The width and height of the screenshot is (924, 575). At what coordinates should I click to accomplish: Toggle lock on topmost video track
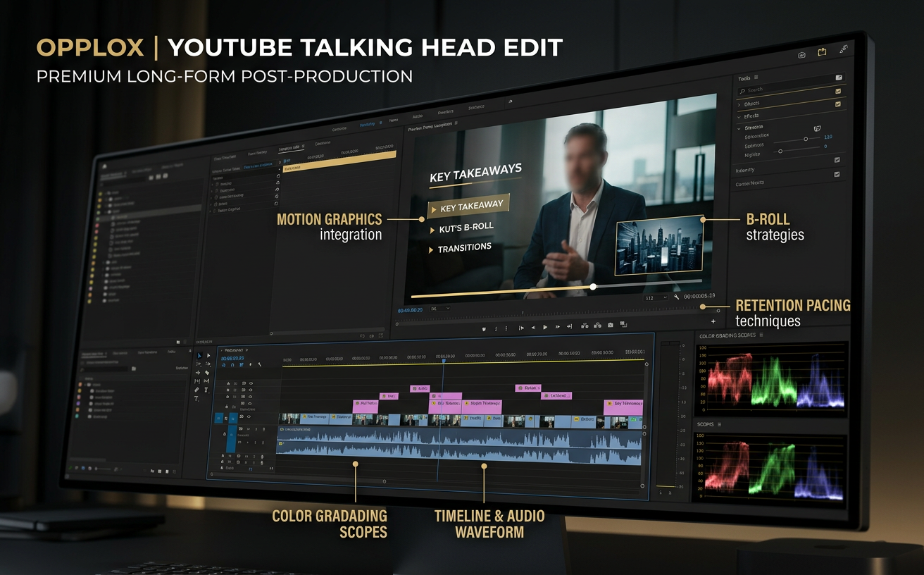coord(228,383)
